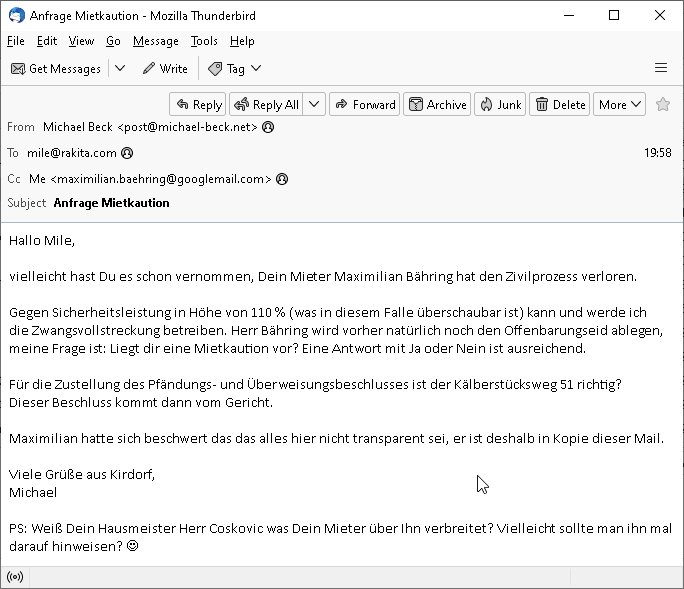Star this message

click(x=663, y=104)
